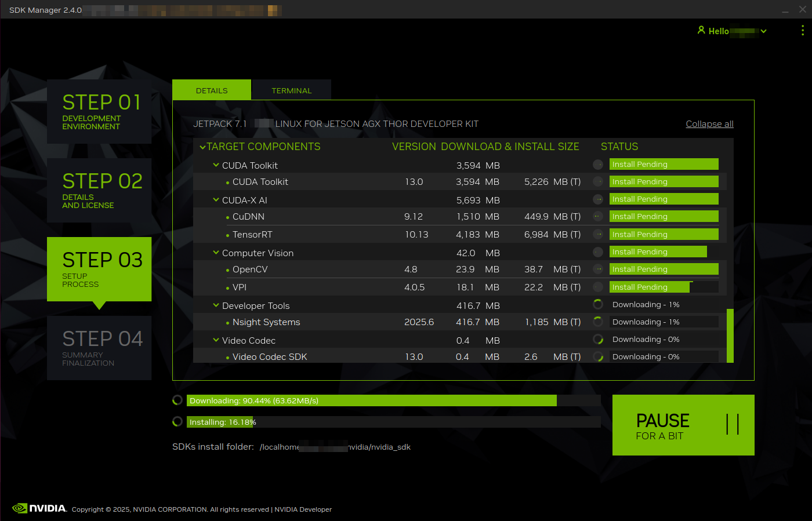Screen dimensions: 812x521
Task: Click the spinner beside the Installing progress bar
Action: point(177,421)
